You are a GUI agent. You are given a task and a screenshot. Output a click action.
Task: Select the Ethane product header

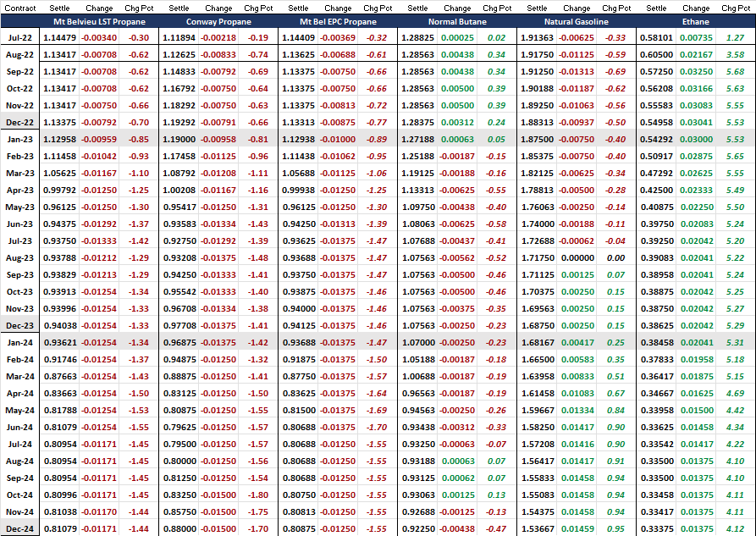point(695,22)
